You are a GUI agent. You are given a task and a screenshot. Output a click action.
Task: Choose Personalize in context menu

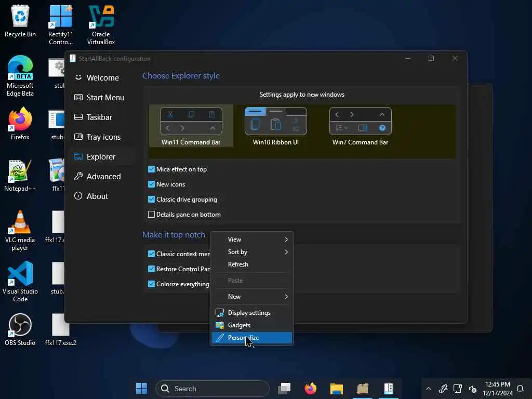[x=252, y=338]
